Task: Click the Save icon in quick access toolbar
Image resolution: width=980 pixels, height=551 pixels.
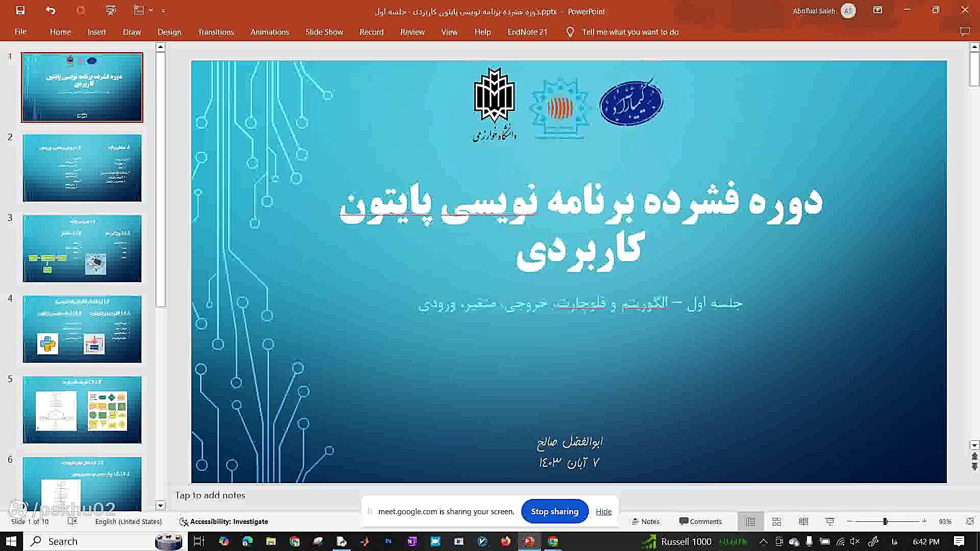Action: 20,10
